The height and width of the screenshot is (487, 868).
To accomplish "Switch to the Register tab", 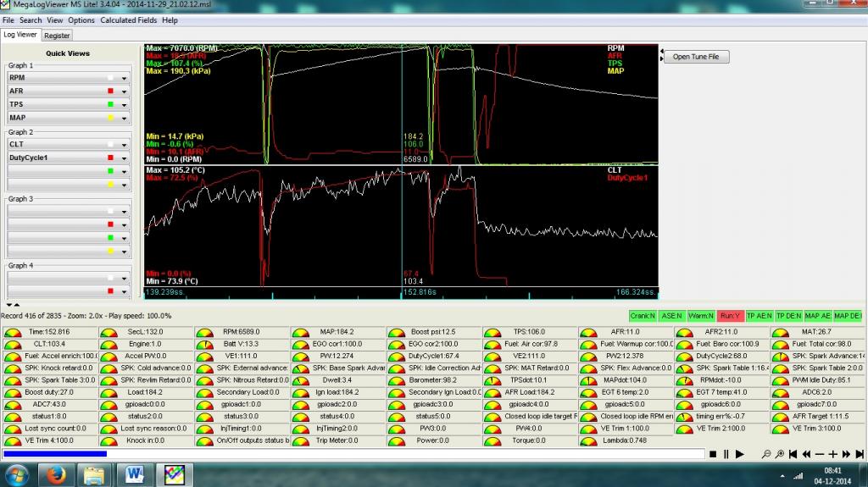I will pos(58,36).
